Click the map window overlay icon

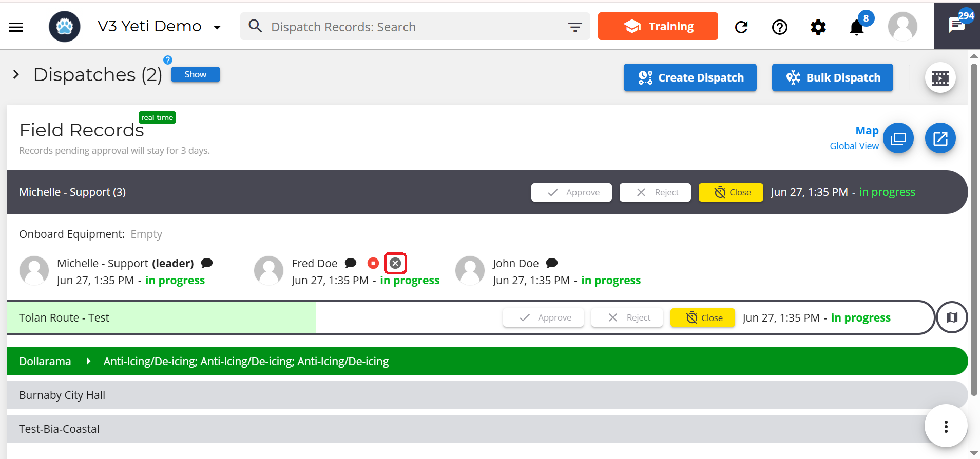tap(898, 138)
